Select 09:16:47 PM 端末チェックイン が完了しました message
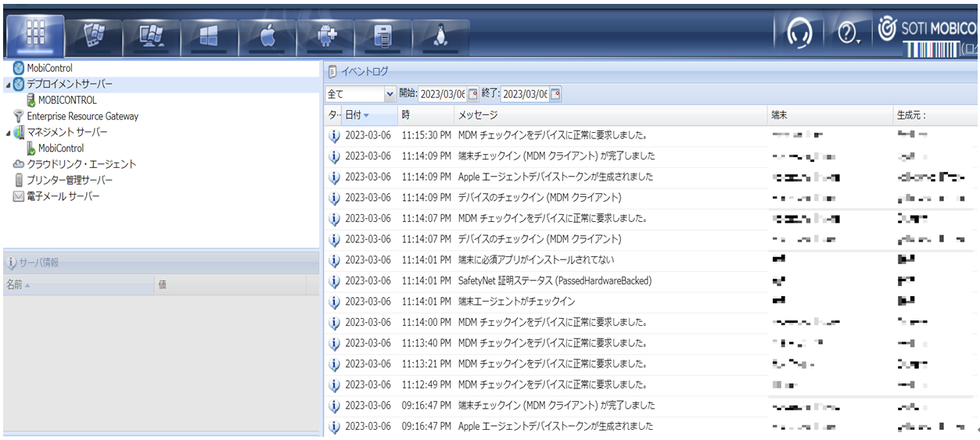The height and width of the screenshot is (440, 980). click(x=557, y=406)
